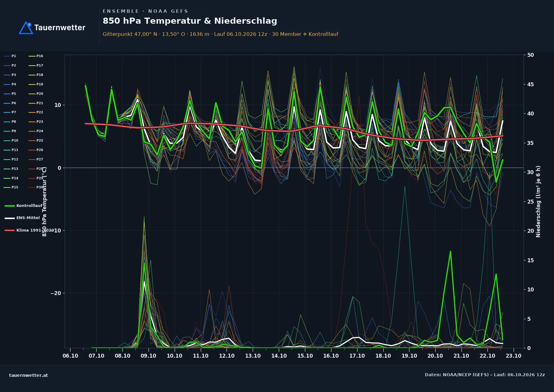Toggle legend entry P23
Viewport: 554px width, 392px height.
pyautogui.click(x=36, y=122)
